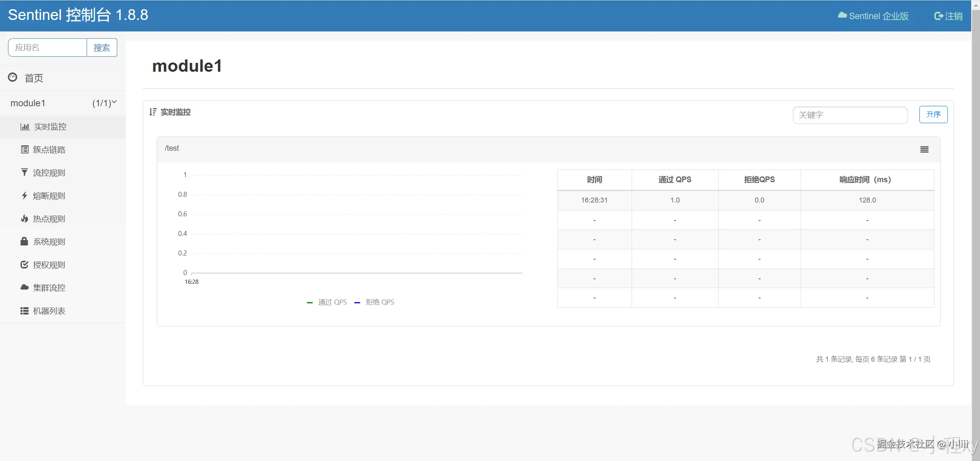Click the bar chart icon for 实时监控
The width and height of the screenshot is (980, 461).
[x=25, y=127]
